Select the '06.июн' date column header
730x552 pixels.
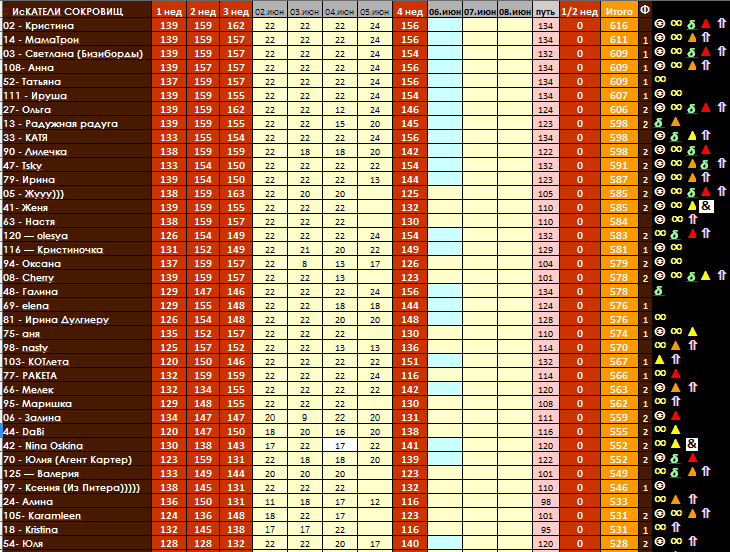point(445,9)
